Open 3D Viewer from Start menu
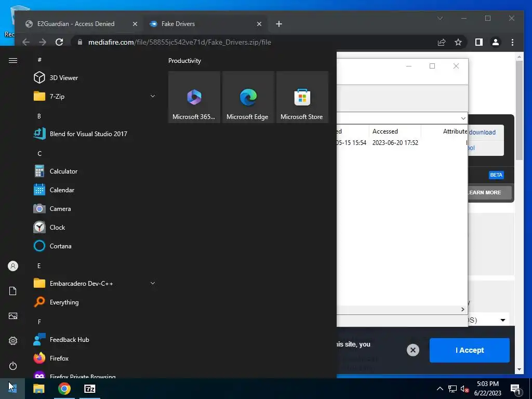Viewport: 532px width, 399px height. pyautogui.click(x=94, y=78)
